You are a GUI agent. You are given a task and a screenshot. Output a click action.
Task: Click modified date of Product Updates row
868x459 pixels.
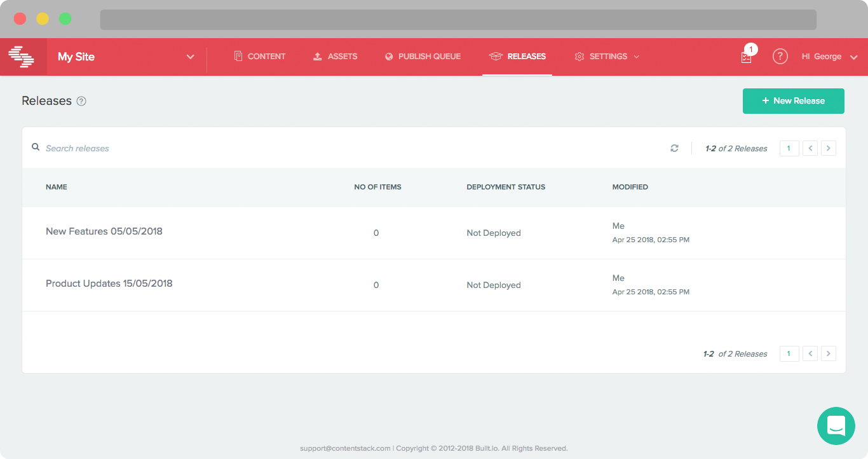(651, 292)
